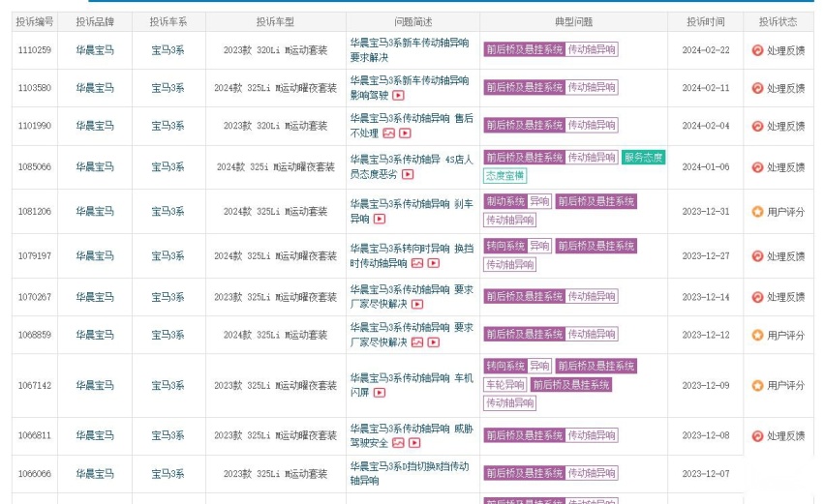This screenshot has width=825, height=504.
Task: Open image icon in complaint 1079197 description
Action: coord(417,263)
